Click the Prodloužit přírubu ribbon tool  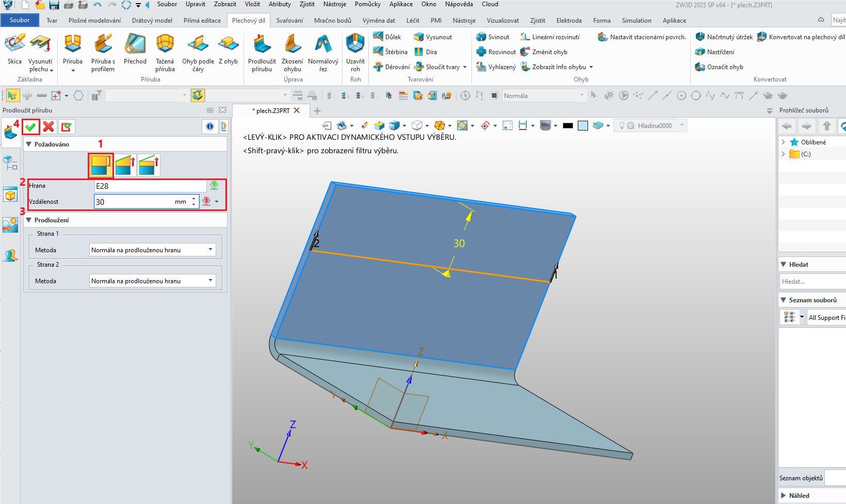(262, 53)
